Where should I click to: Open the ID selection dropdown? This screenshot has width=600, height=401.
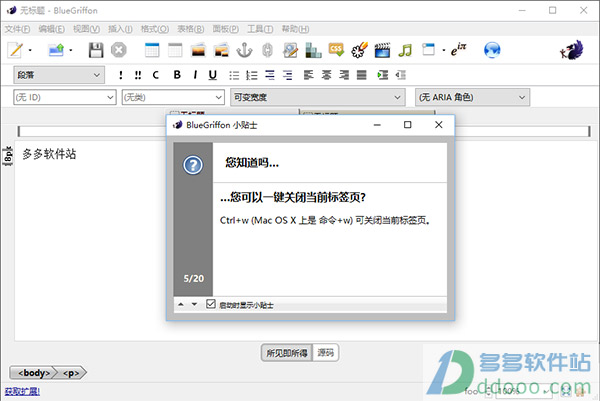(65, 97)
